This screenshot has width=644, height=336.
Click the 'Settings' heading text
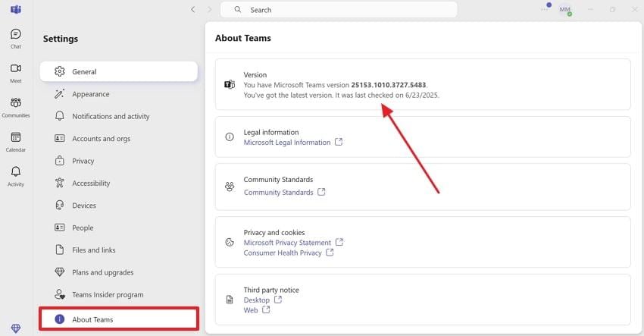click(61, 39)
